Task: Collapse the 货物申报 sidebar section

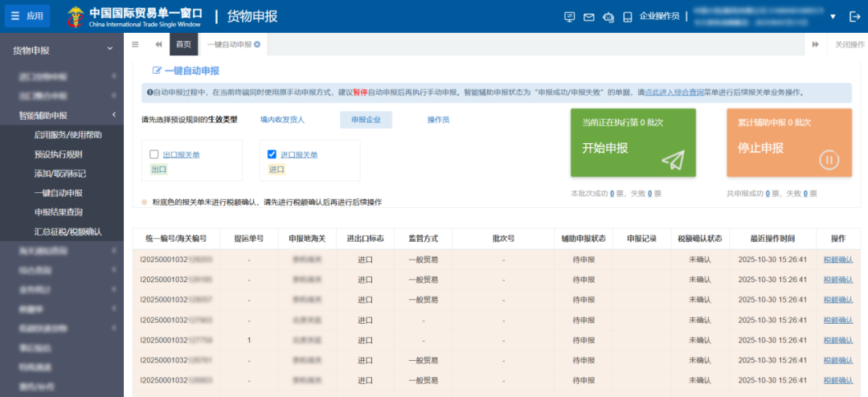Action: click(110, 50)
